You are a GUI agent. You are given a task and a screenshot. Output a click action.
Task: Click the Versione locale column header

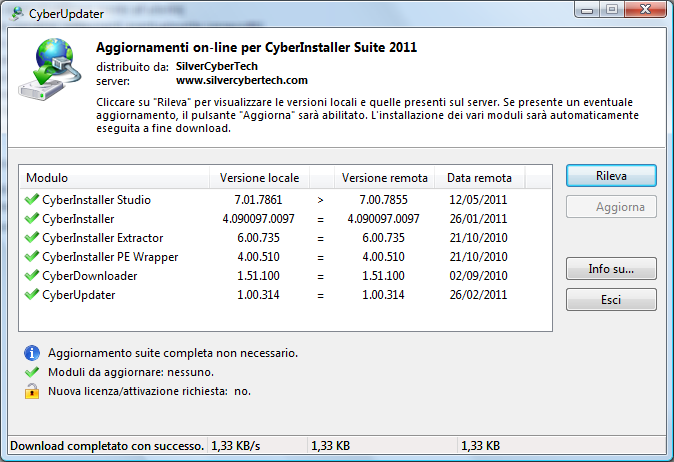coord(259,177)
